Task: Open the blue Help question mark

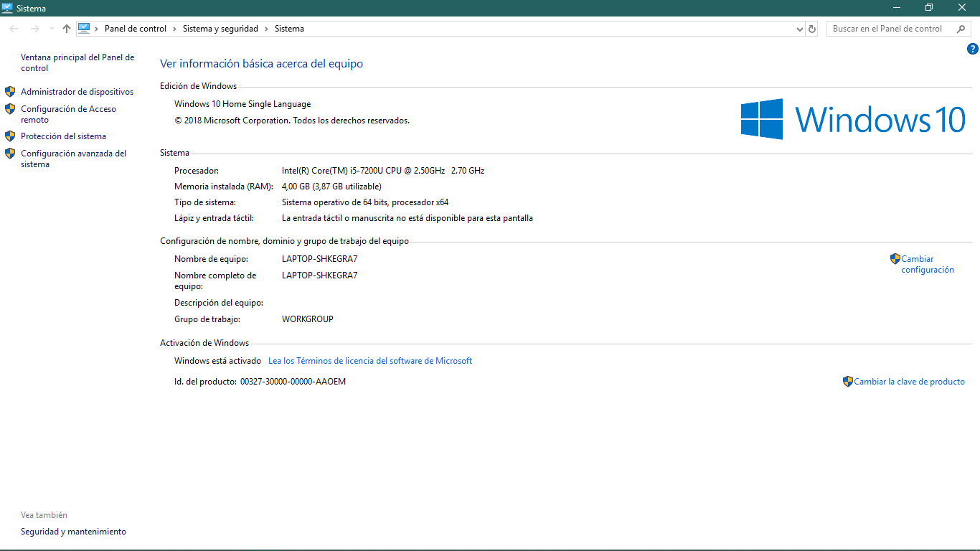Action: pos(972,49)
